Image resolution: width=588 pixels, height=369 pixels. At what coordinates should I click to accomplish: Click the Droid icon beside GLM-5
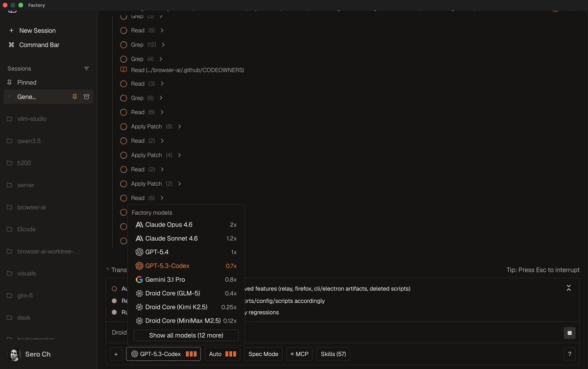139,294
